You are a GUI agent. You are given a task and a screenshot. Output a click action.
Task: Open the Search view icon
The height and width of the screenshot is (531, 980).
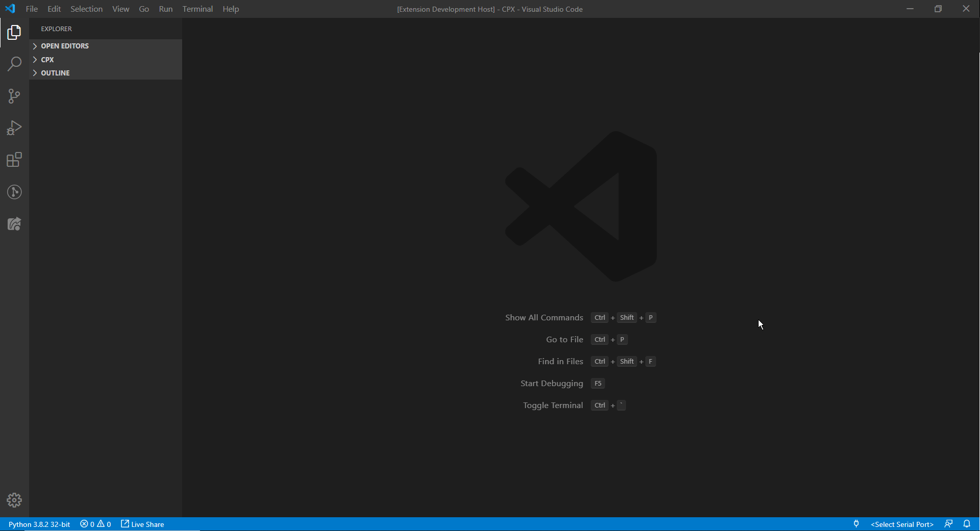tap(14, 64)
